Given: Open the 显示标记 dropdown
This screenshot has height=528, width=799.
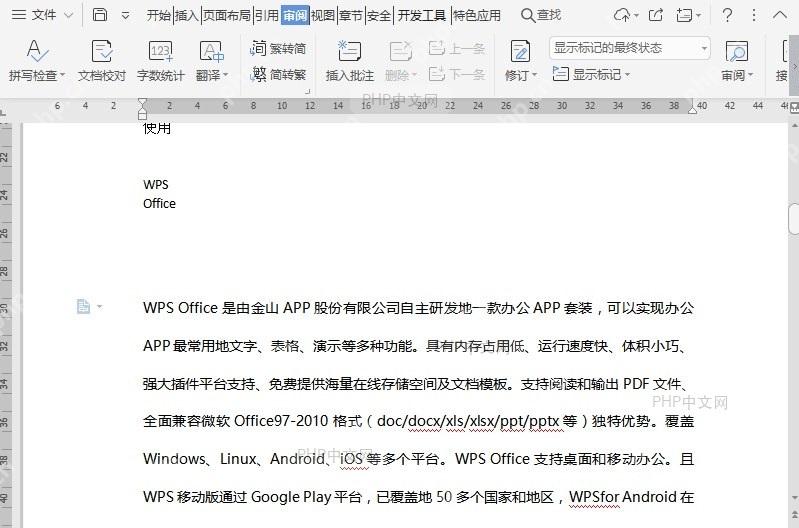Looking at the screenshot, I should (x=591, y=74).
